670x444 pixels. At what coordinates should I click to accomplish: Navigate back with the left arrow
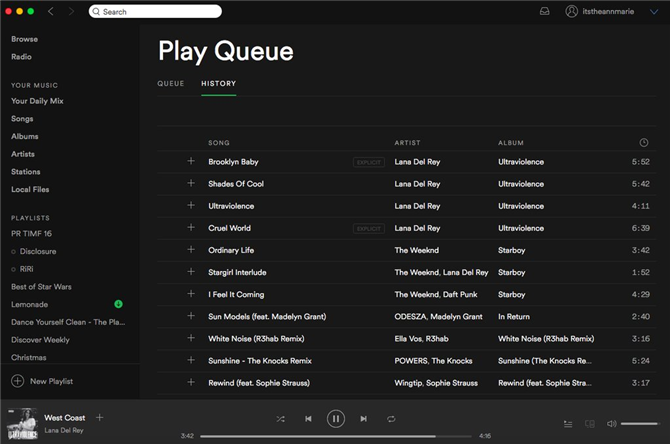coord(51,12)
